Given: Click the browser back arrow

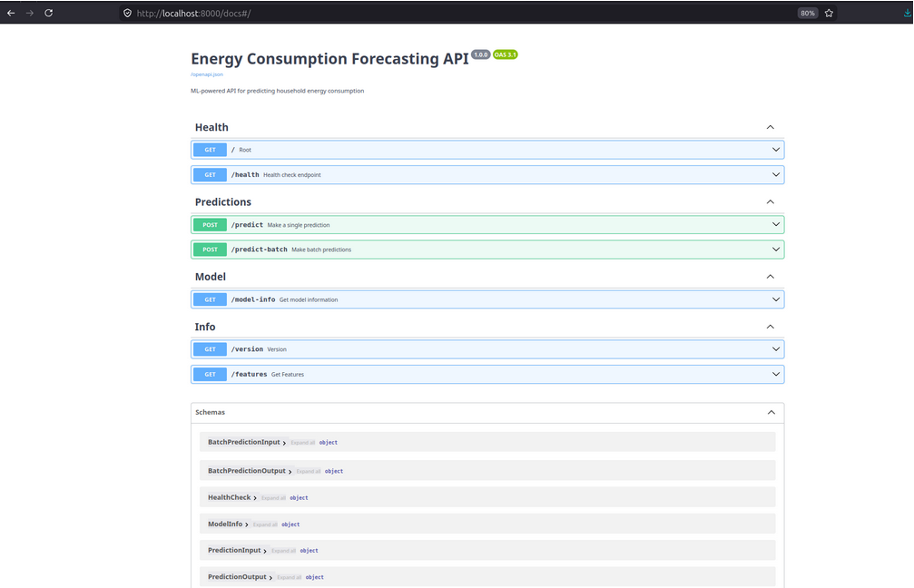Looking at the screenshot, I should (11, 13).
